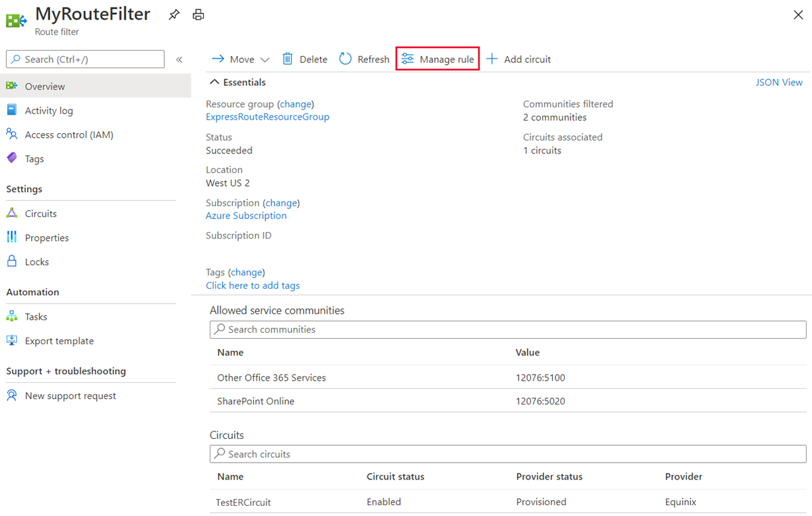Select Export template under Automation
Screen dimensions: 812x516
(59, 342)
